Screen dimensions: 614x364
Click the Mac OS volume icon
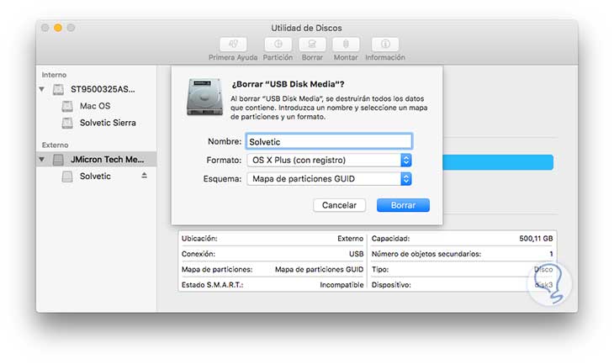click(x=67, y=107)
